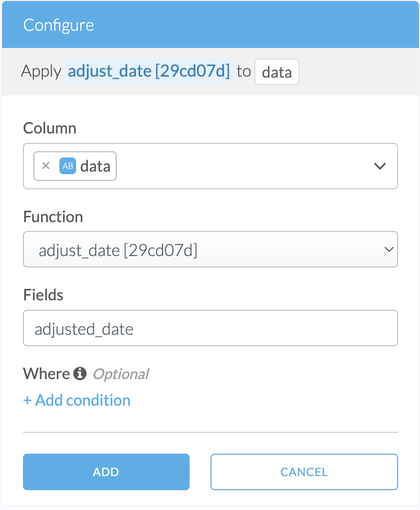Viewport: 420px width, 510px height.
Task: Click the Optional hint text
Action: [x=120, y=374]
